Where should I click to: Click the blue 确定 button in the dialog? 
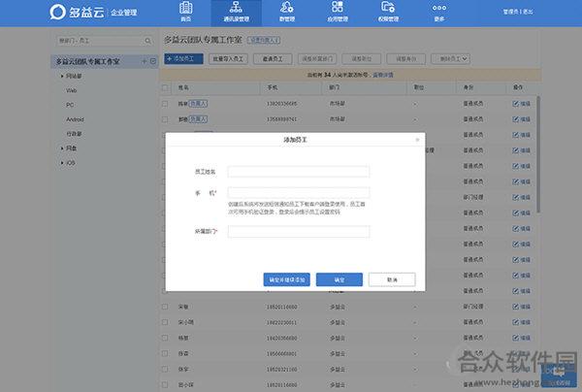(339, 279)
